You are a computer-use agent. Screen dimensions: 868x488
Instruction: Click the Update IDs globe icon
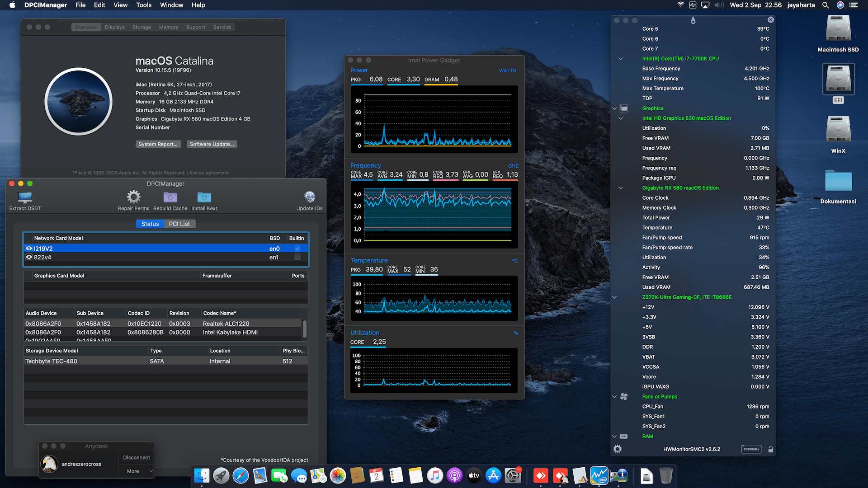click(309, 197)
